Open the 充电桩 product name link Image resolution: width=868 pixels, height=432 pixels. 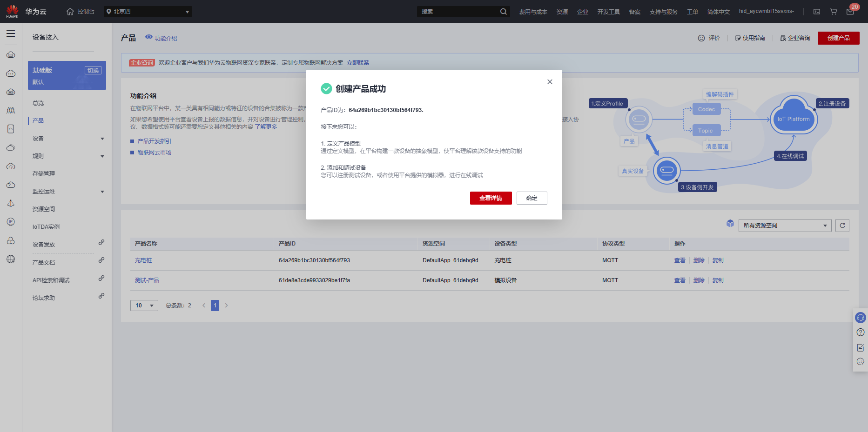143,260
